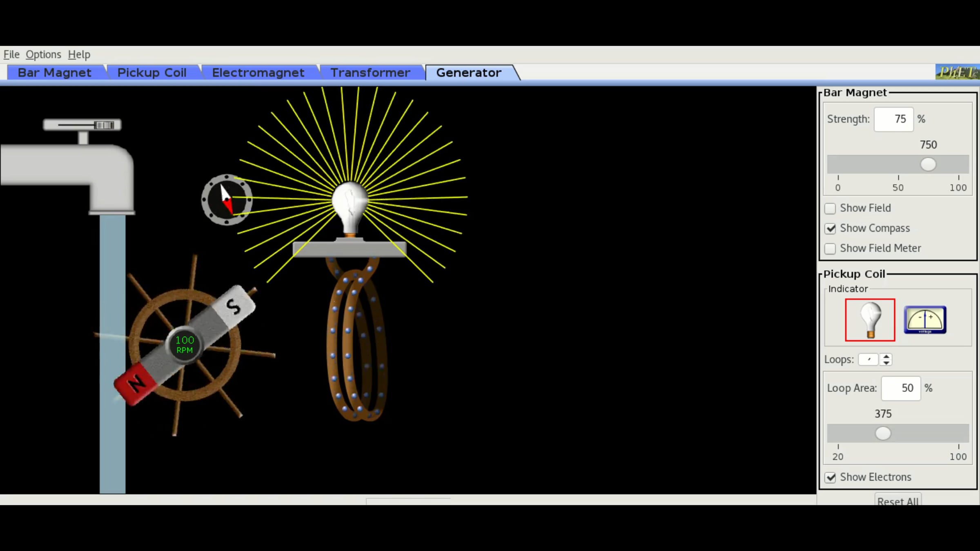Select the voltmeter indicator icon
Image resolution: width=980 pixels, height=551 pixels.
(x=924, y=320)
